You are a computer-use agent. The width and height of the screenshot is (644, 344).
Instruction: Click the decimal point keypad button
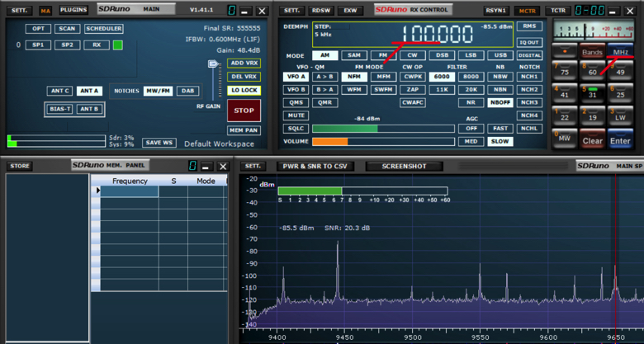[564, 50]
